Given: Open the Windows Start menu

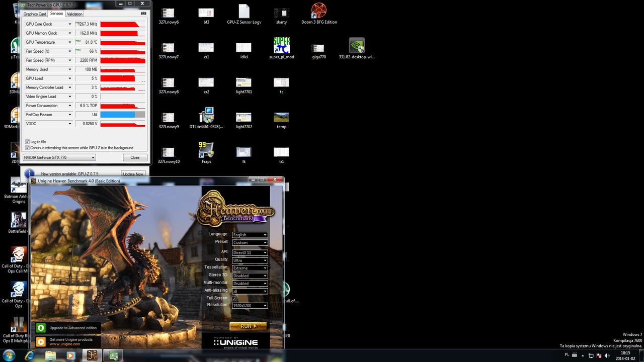Looking at the screenshot, I should coord(10,355).
